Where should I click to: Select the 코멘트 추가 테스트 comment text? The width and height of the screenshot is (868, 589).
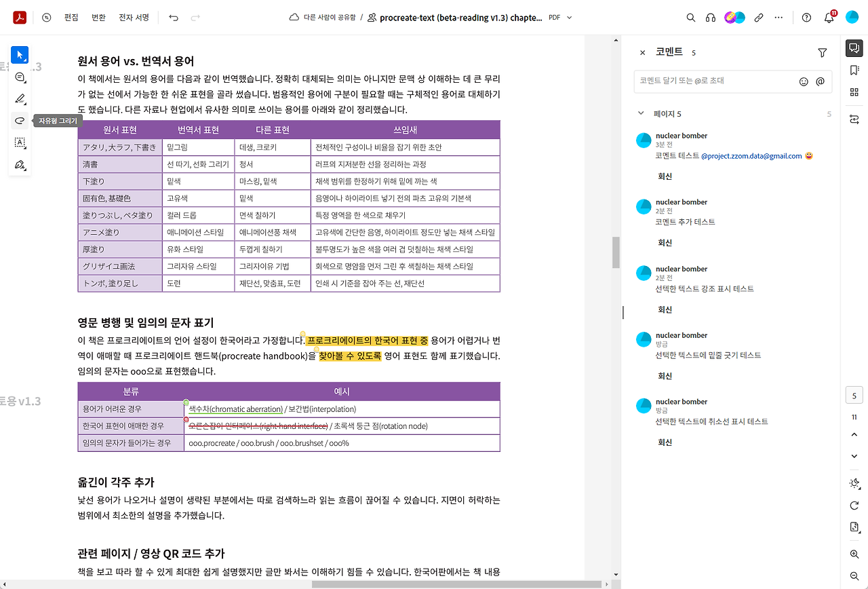click(685, 222)
